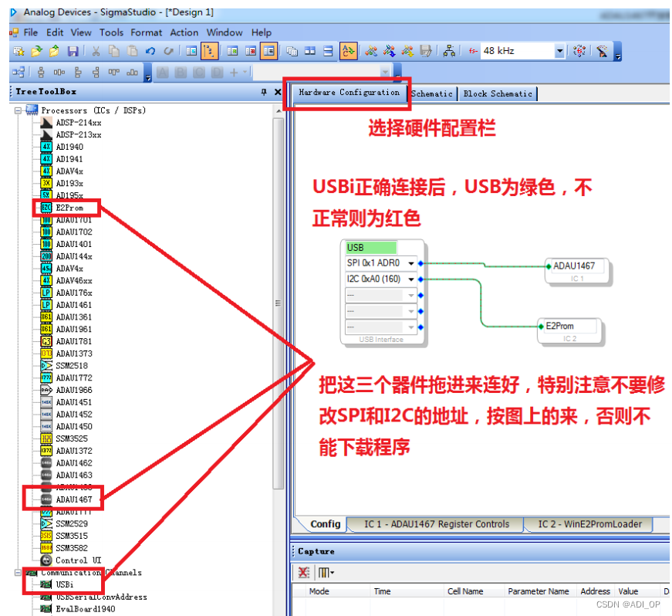Click the Paste clipboard icon
Viewport: 672px width, 616px height.
(x=133, y=52)
